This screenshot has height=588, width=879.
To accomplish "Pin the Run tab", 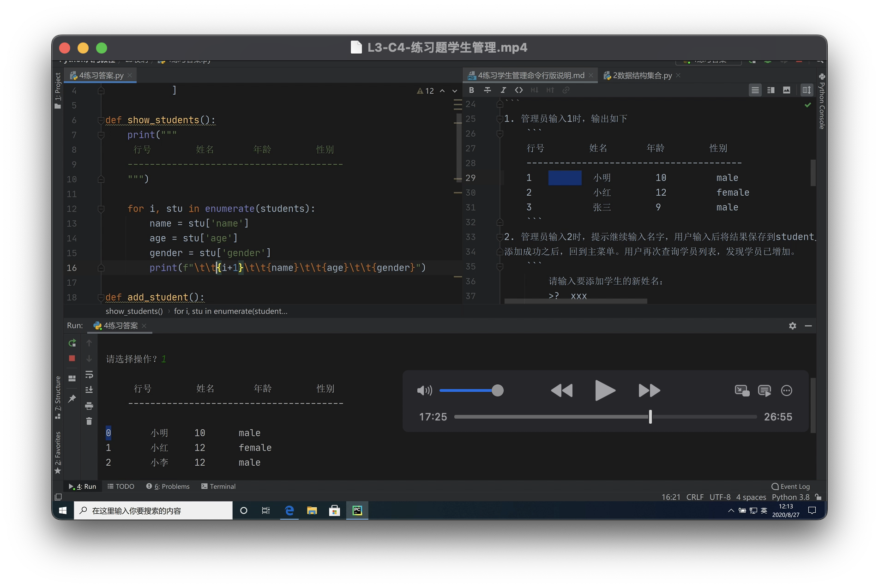I will (x=72, y=398).
